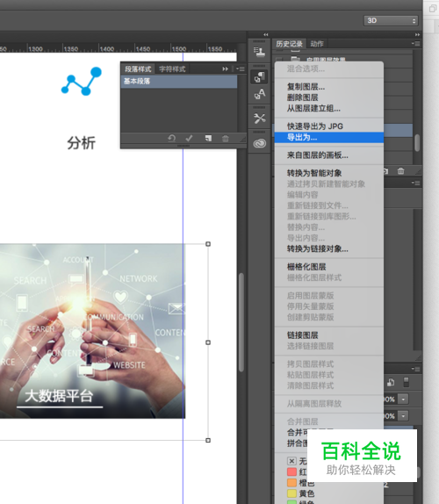This screenshot has height=504, width=439.
Task: Click the 大数据平台 image on canvas
Action: 92,331
